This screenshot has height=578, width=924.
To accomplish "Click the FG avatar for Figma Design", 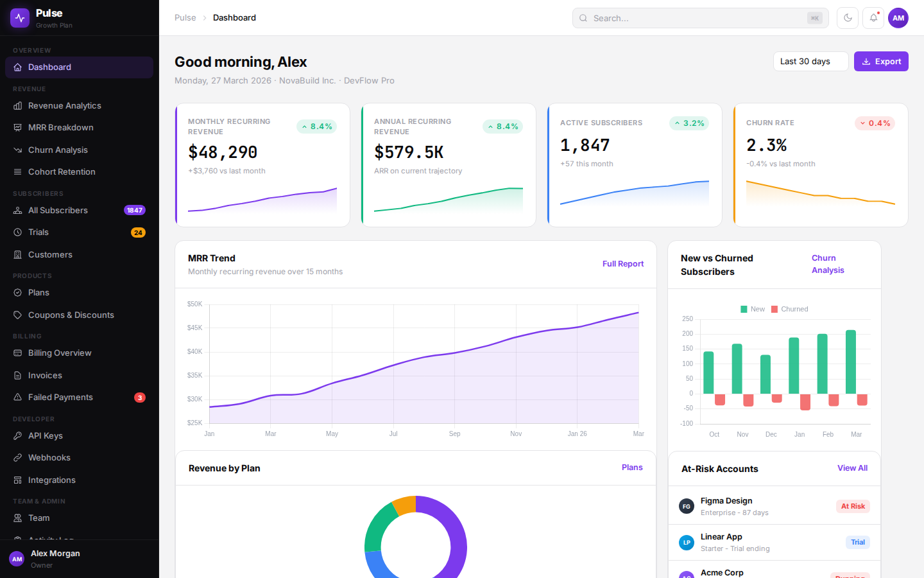I will pos(687,506).
